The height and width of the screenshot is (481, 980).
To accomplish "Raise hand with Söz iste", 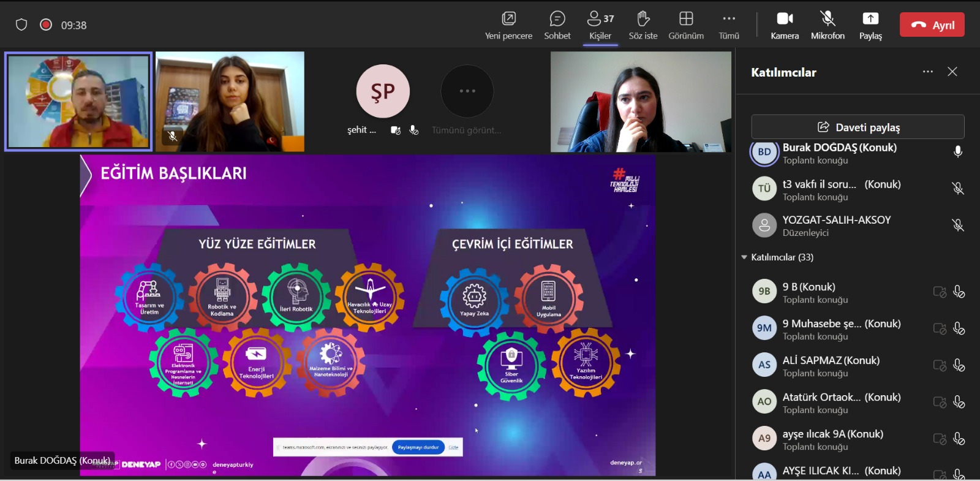I will coord(643,25).
